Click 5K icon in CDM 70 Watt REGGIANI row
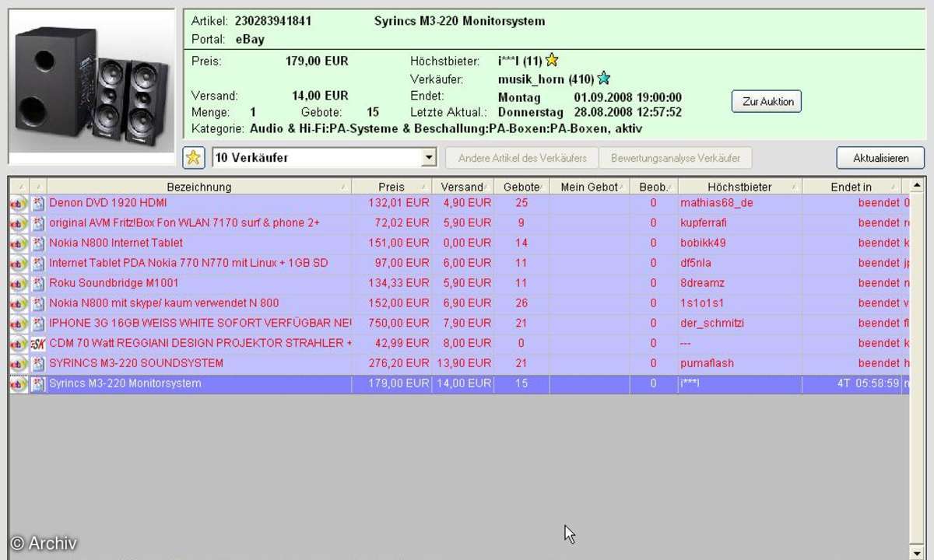Viewport: 934px width, 560px height. point(38,343)
